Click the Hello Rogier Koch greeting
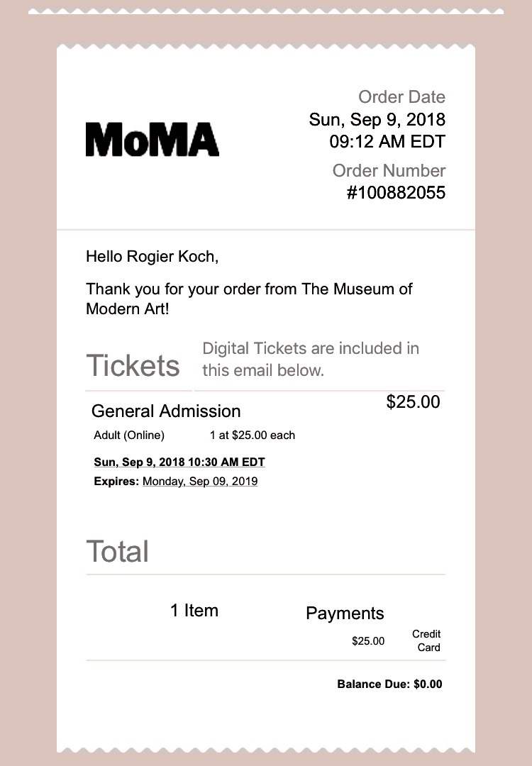Image resolution: width=532 pixels, height=766 pixels. pyautogui.click(x=153, y=257)
